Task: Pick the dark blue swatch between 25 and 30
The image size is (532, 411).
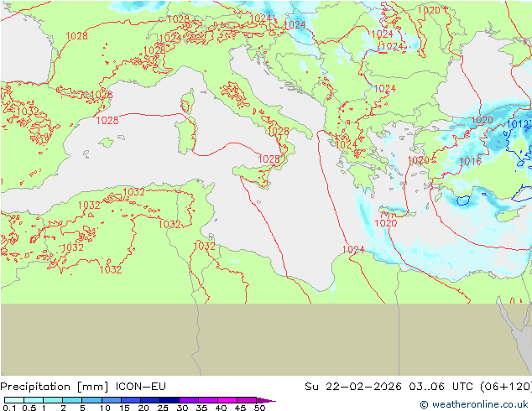Action: [170, 400]
